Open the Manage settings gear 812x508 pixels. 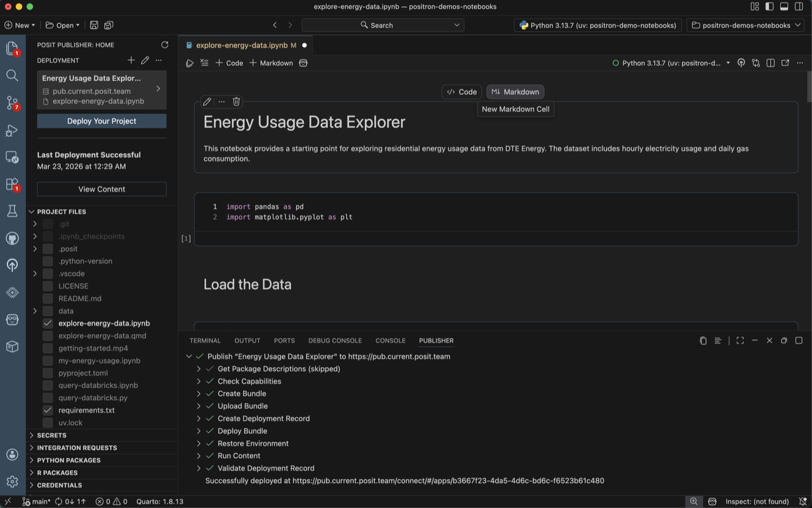point(12,481)
